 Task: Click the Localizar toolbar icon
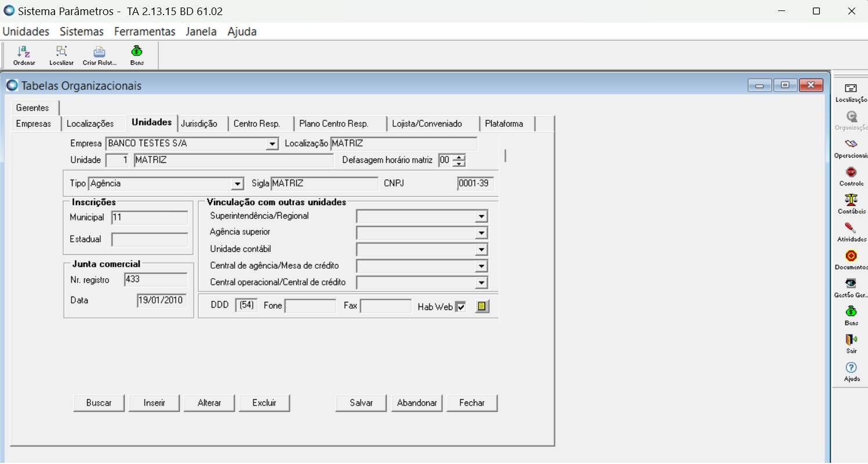tap(61, 56)
